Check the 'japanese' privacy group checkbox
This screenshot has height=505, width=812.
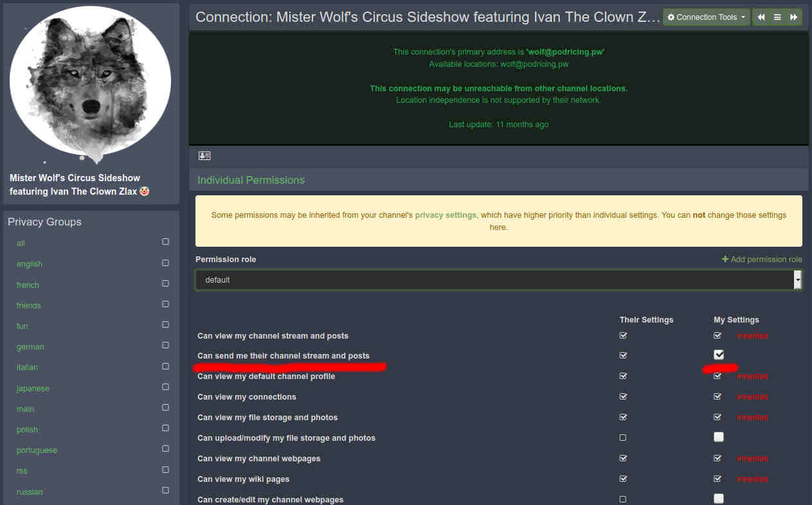pyautogui.click(x=165, y=387)
